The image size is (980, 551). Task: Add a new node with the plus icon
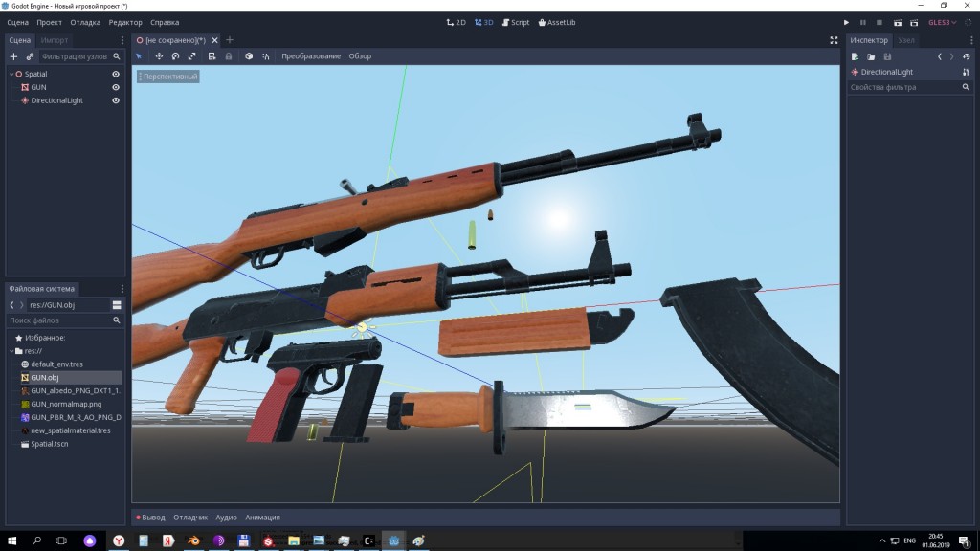pyautogui.click(x=11, y=56)
